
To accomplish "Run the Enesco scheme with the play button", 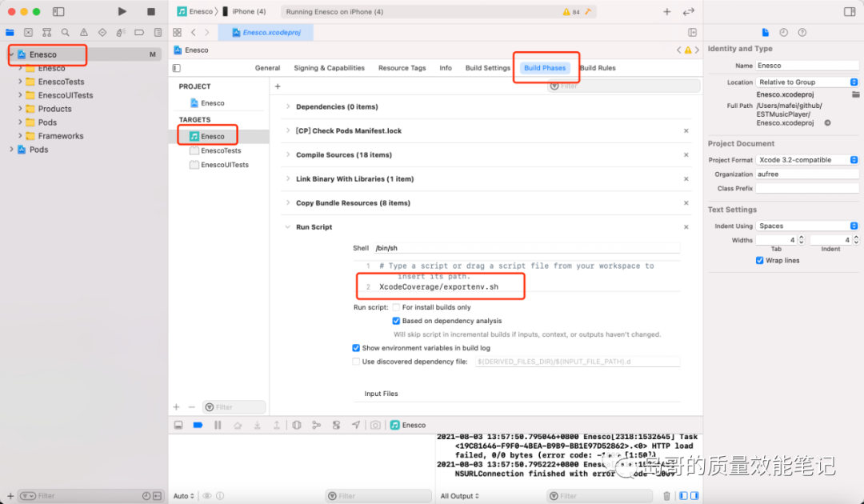I will coord(122,11).
